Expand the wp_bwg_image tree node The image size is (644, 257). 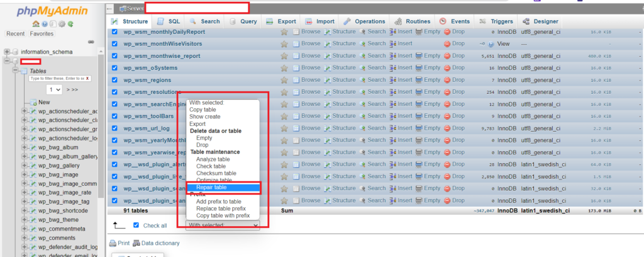point(25,174)
